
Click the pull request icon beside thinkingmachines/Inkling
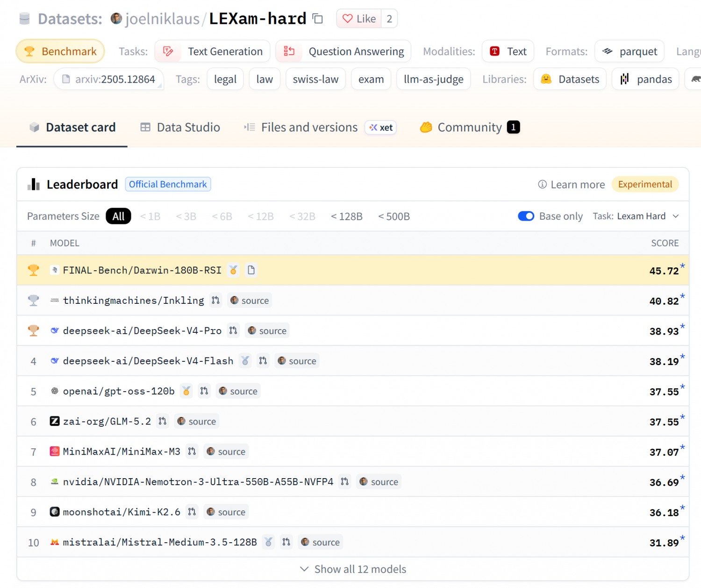coord(215,300)
